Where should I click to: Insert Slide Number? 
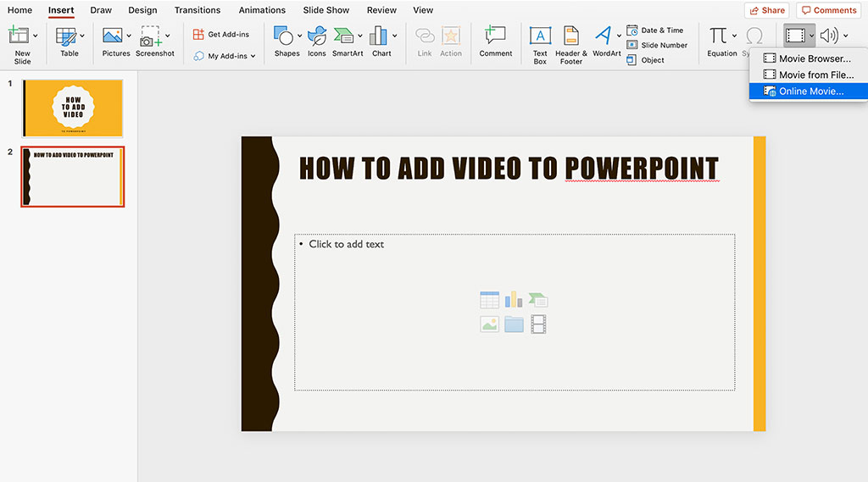(657, 46)
